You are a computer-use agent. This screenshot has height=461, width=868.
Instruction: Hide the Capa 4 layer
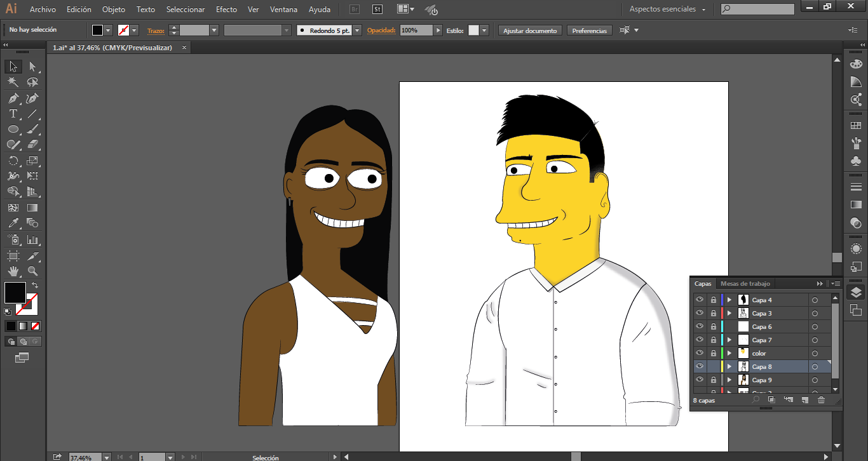coord(700,300)
